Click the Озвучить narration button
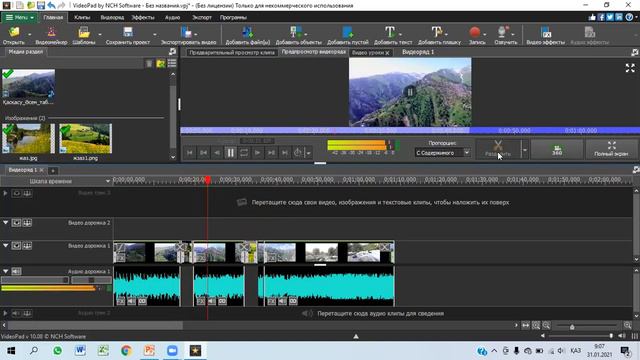Image resolution: width=640 pixels, height=360 pixels. [x=506, y=36]
